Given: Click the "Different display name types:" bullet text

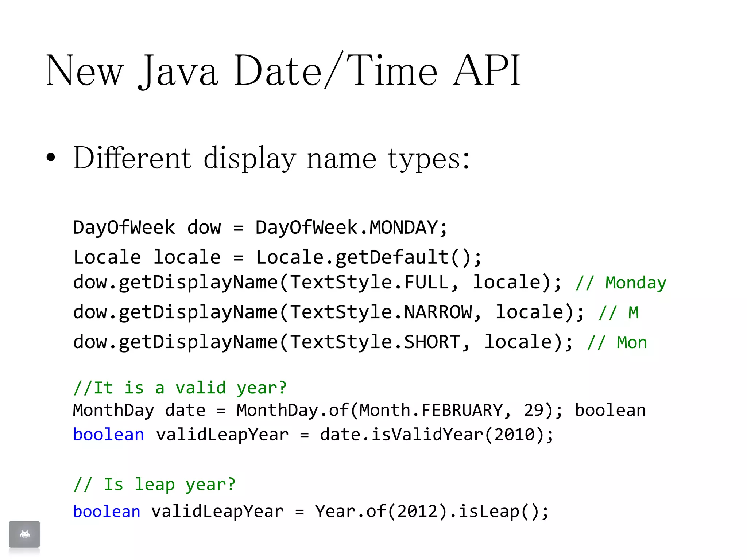Looking at the screenshot, I should (x=271, y=158).
